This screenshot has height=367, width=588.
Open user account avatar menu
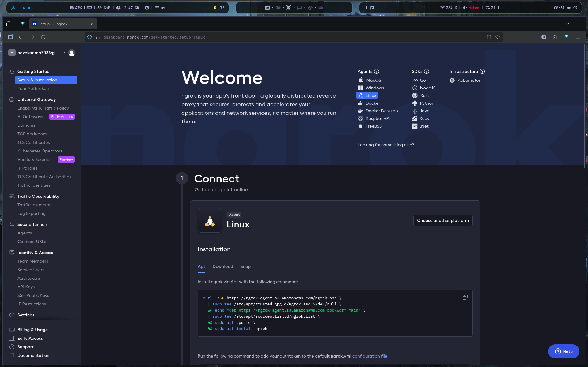(x=72, y=53)
